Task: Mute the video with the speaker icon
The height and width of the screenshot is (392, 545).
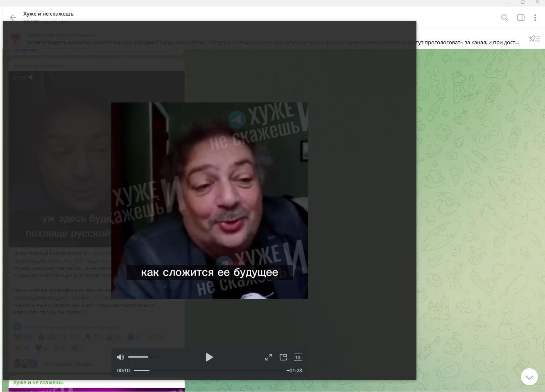Action: (120, 357)
